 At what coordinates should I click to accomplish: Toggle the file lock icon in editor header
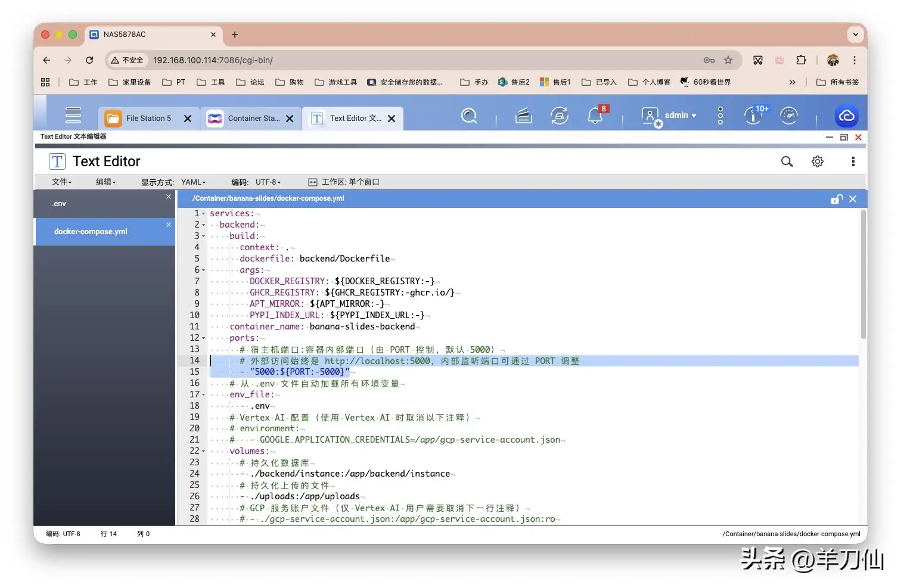coord(837,199)
